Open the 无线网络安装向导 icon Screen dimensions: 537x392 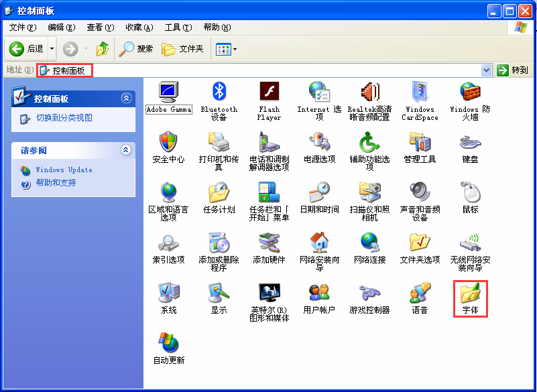click(470, 243)
